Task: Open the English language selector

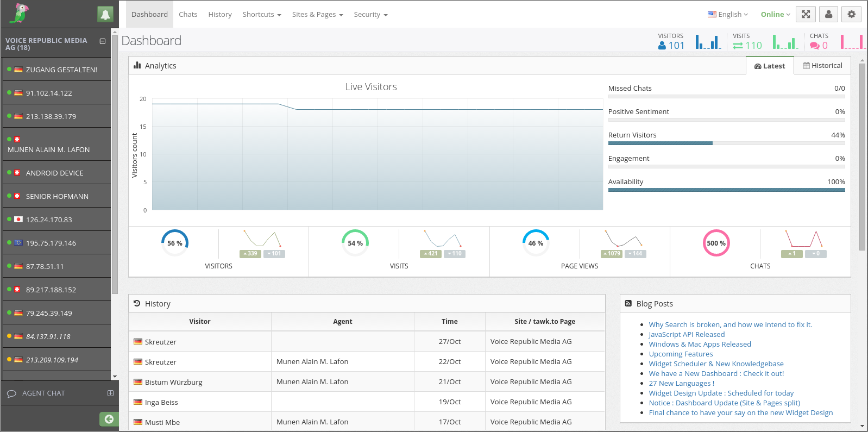Action: click(x=728, y=15)
